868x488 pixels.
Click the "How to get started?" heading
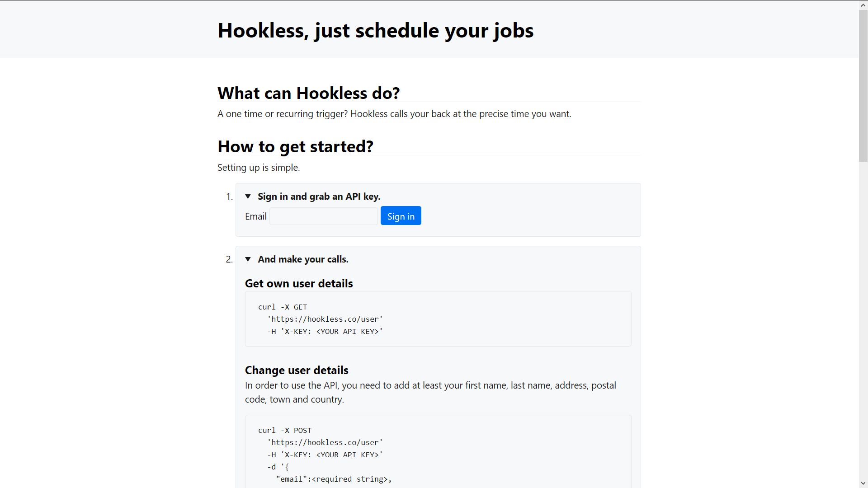tap(295, 146)
